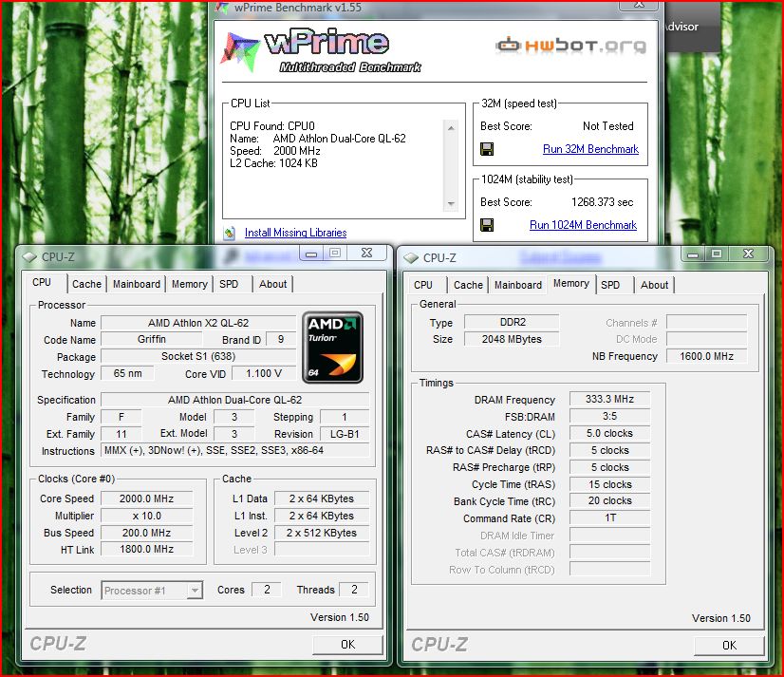
Task: Click the wPrime Benchmark title bar icon
Action: pos(222,8)
